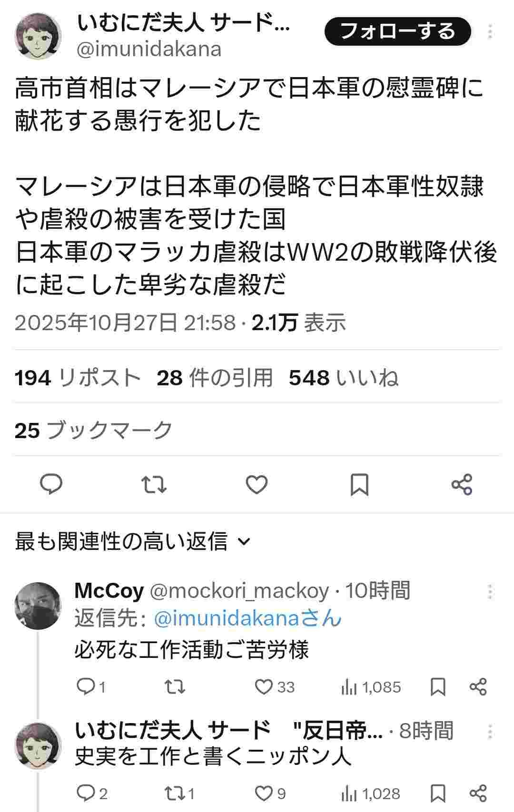The image size is (514, 812).
Task: Share the main post
Action: (462, 484)
